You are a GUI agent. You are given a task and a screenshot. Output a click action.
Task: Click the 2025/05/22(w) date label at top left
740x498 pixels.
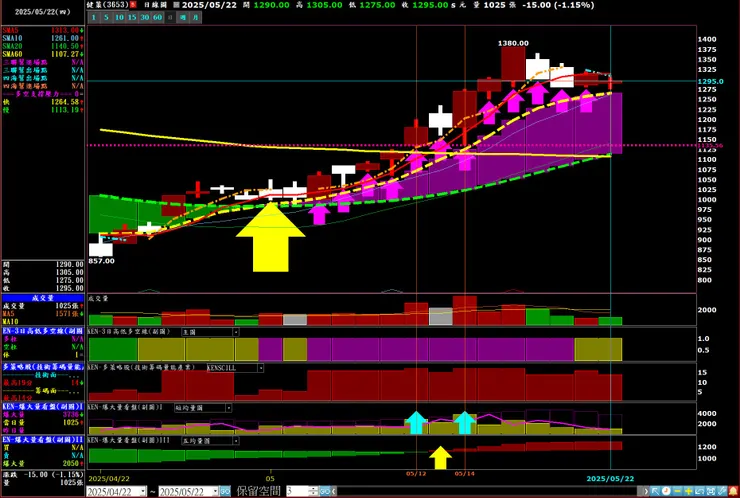(x=42, y=12)
